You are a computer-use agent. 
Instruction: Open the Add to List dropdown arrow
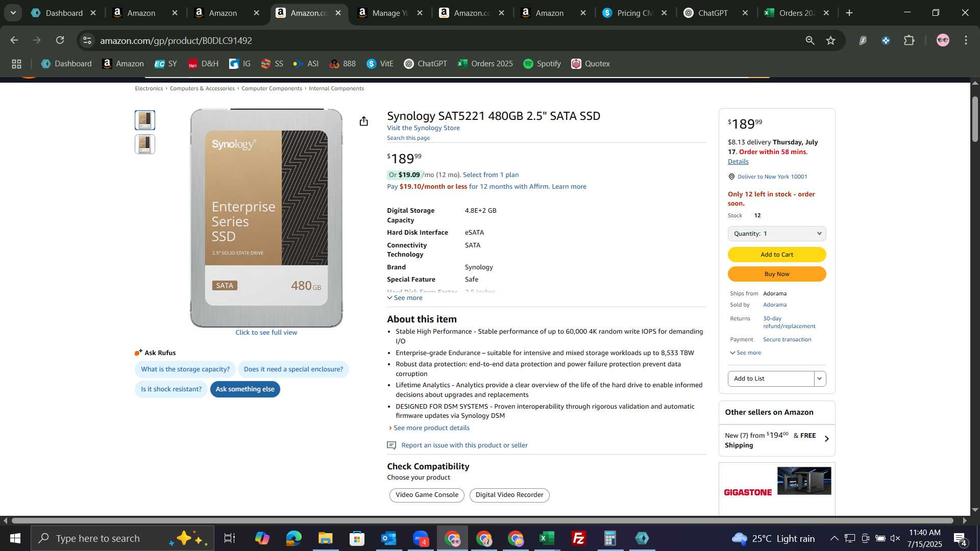pos(820,379)
